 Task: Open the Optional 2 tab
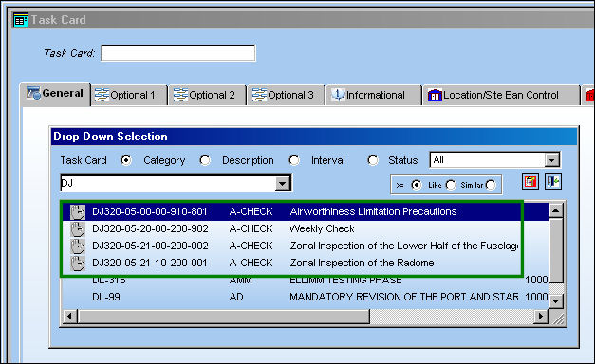click(208, 95)
